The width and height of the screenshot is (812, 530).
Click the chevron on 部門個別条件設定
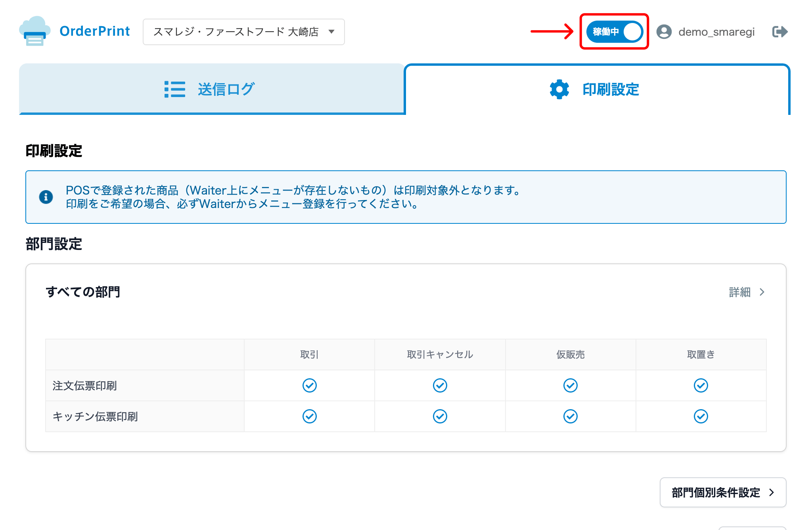coord(772,492)
